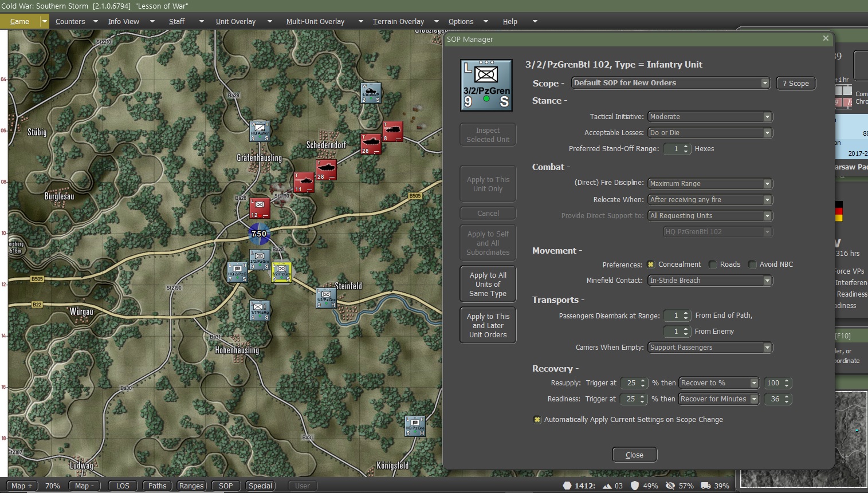868x493 pixels.
Task: Open the Tactical Initiative dropdown
Action: 710,117
